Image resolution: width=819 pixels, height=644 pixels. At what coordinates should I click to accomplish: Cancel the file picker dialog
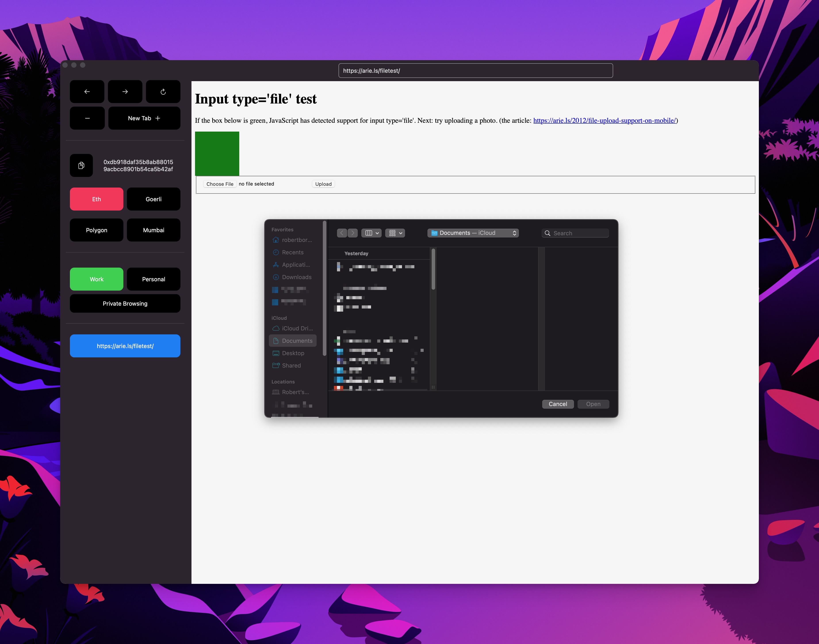[x=557, y=404]
